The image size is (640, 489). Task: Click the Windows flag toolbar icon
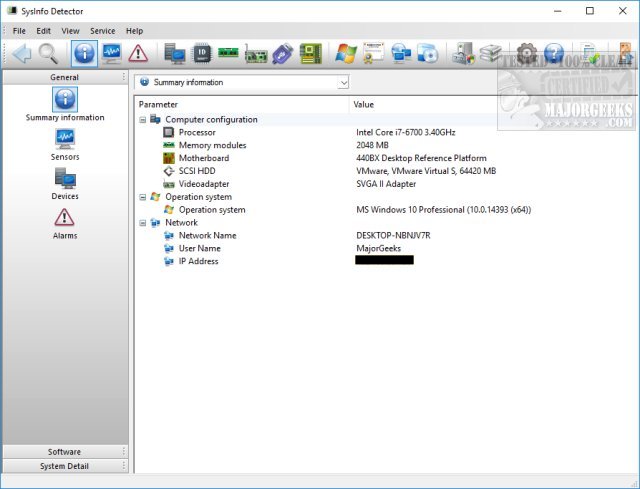346,53
